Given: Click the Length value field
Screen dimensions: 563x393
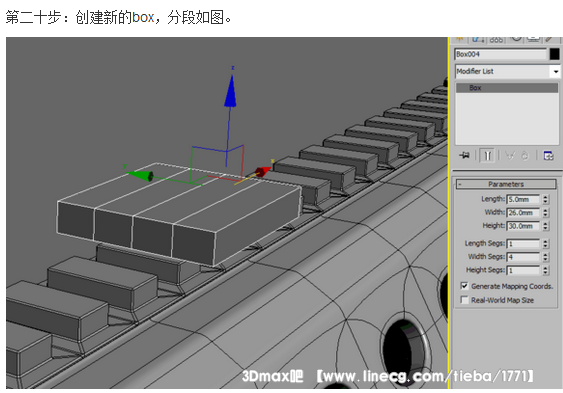Looking at the screenshot, I should point(523,199).
